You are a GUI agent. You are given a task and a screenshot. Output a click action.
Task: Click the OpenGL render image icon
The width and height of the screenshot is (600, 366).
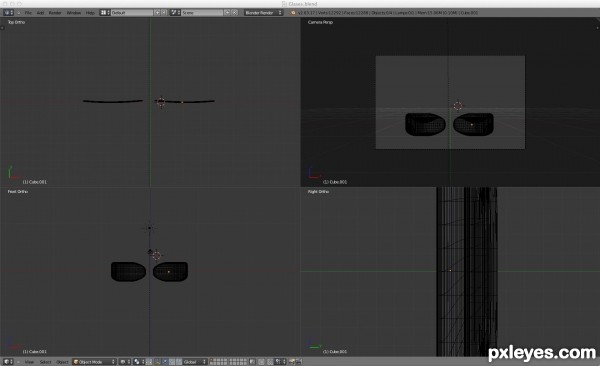pyautogui.click(x=292, y=361)
